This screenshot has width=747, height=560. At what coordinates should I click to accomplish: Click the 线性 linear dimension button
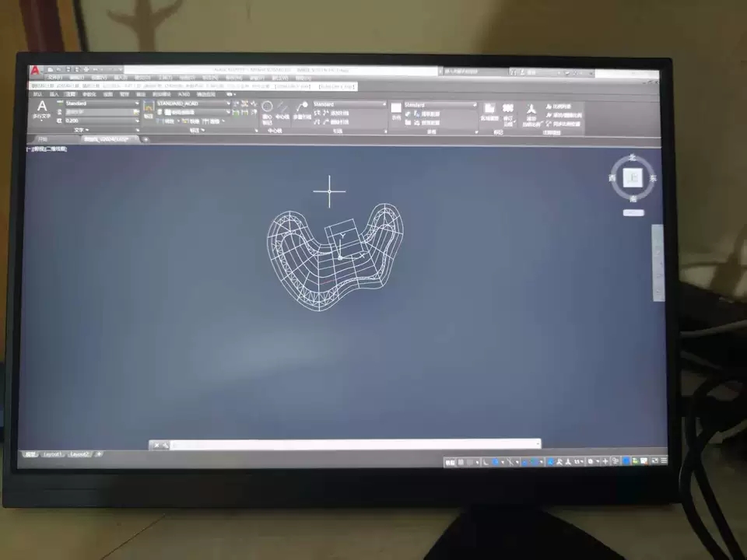pos(165,121)
